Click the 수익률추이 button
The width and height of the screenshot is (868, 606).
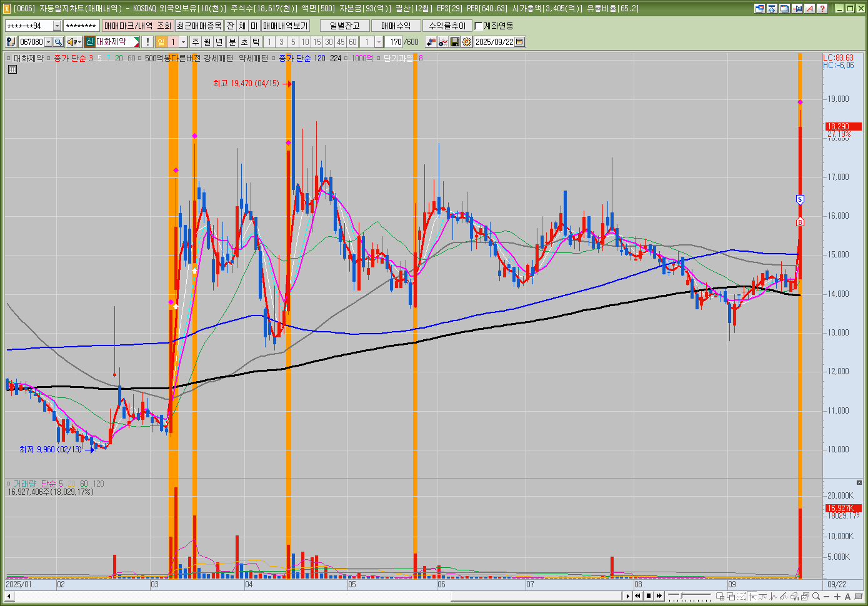pos(447,26)
